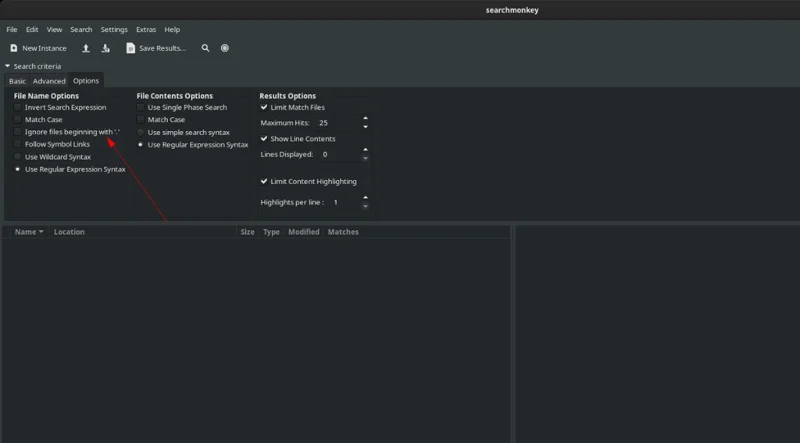Decrease Maximum Hits with down arrow
This screenshot has width=800, height=443.
tap(365, 127)
